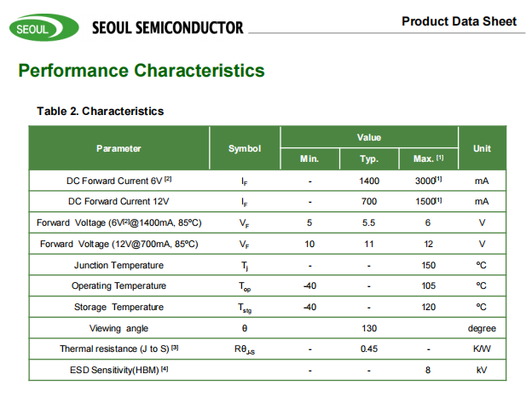Click the Max. sub-column header
Image resolution: width=532 pixels, height=403 pixels.
pyautogui.click(x=428, y=159)
